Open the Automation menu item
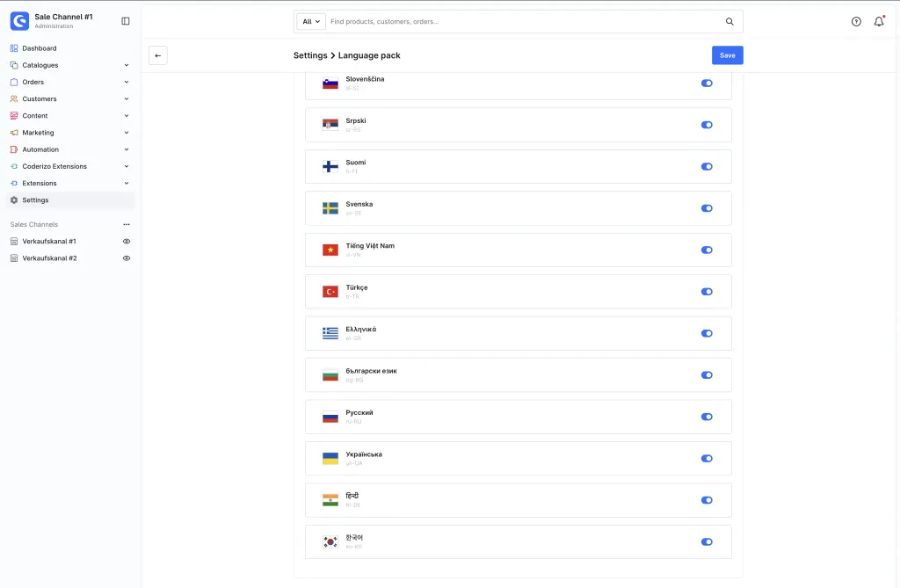 70,149
